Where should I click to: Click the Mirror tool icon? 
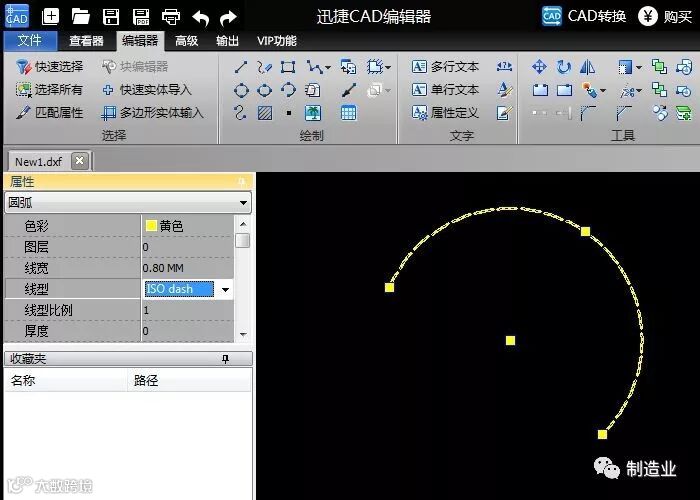coord(587,67)
